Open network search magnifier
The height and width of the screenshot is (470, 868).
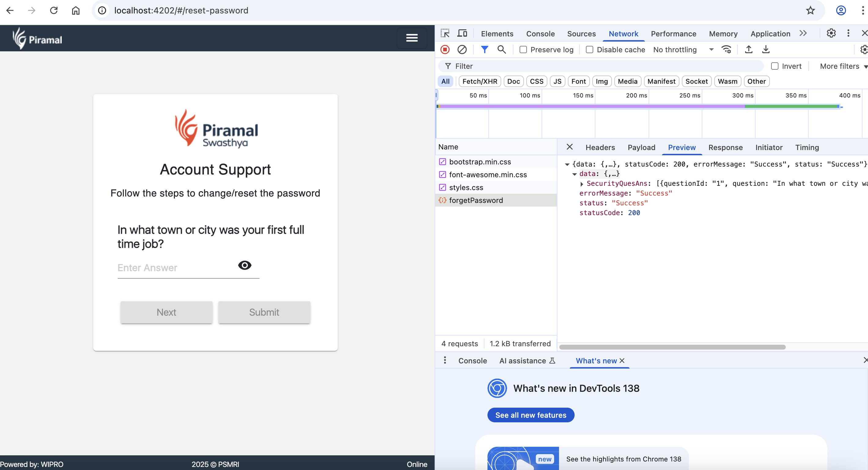point(502,50)
